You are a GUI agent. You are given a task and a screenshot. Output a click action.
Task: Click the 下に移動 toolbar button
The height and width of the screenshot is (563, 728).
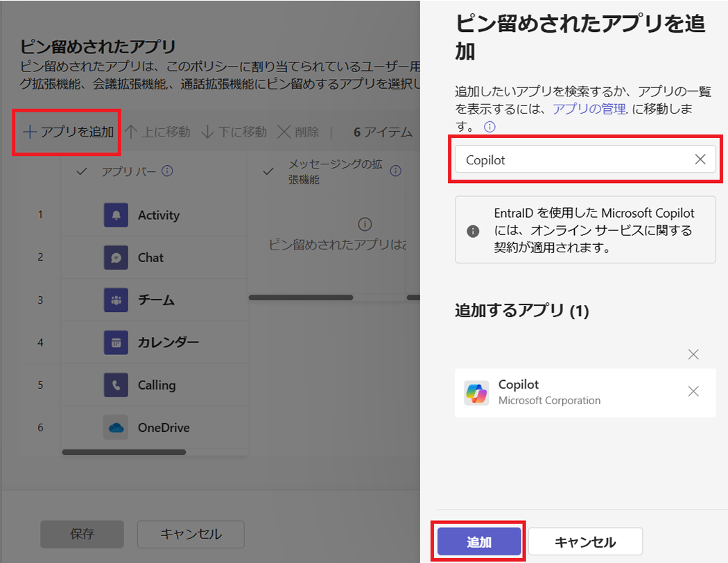pos(234,132)
